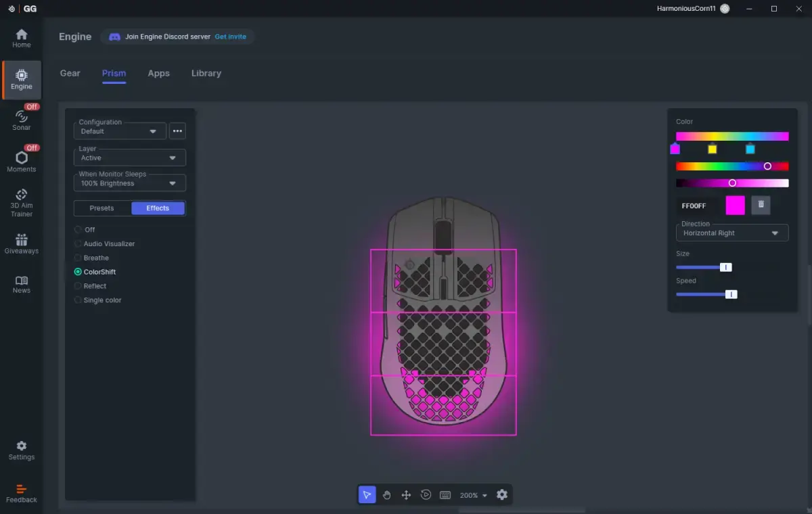Open the 200% zoom dropdown
Screen dimensions: 812x514
coord(474,495)
